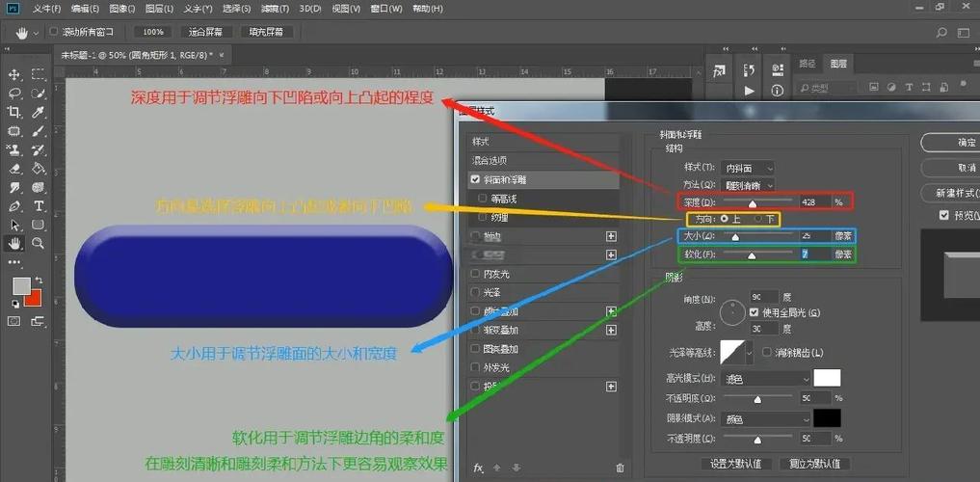
Task: Select the Pen tool
Action: coord(13,206)
